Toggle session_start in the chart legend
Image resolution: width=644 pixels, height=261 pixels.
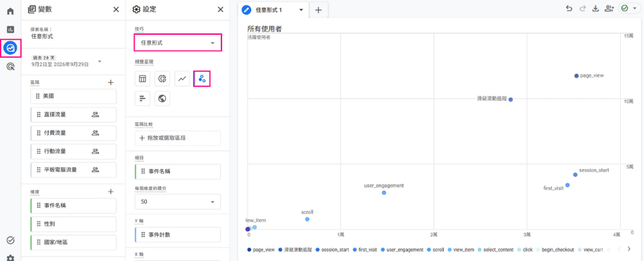pos(332,249)
